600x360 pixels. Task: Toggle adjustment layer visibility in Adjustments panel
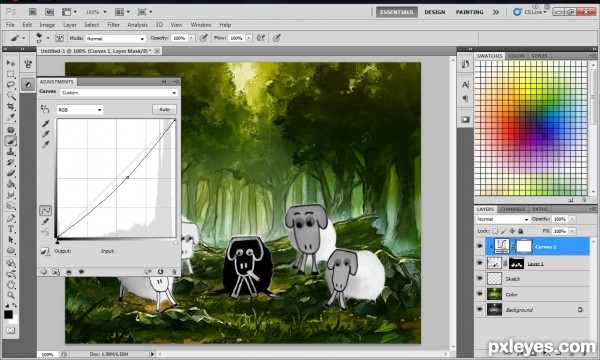(81, 272)
